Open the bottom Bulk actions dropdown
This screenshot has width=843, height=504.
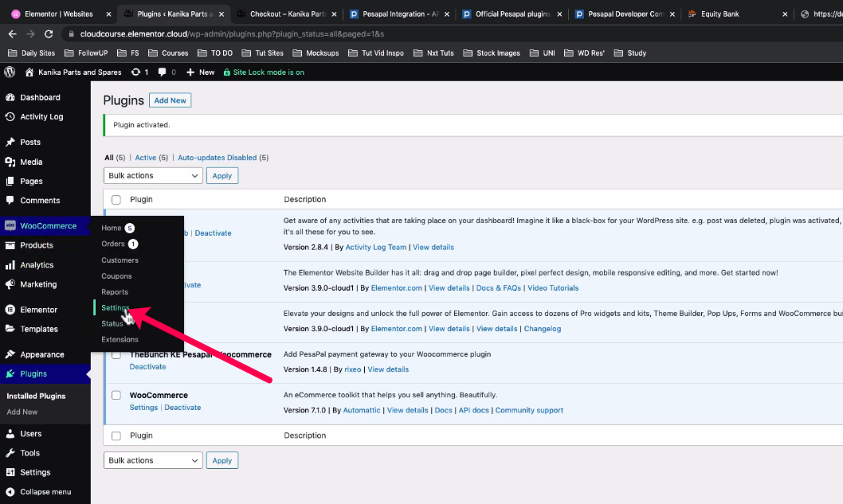tap(152, 460)
